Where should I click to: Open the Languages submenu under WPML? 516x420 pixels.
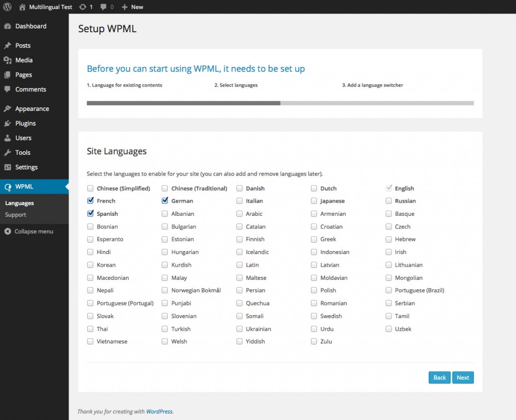point(19,203)
